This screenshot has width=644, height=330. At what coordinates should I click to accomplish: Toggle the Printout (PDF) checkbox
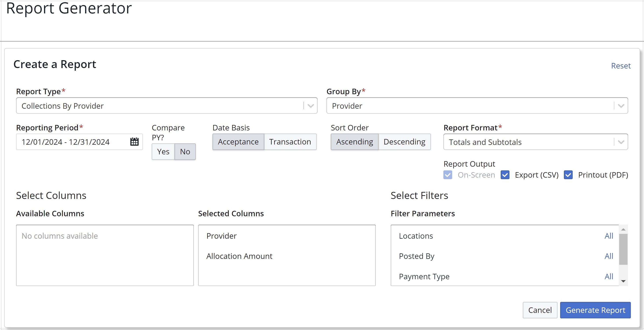click(568, 175)
